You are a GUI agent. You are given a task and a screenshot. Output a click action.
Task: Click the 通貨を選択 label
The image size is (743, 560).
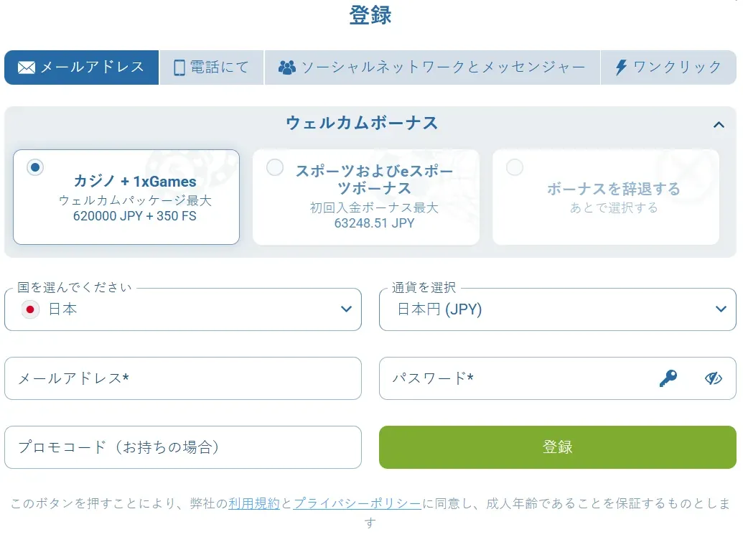point(424,288)
